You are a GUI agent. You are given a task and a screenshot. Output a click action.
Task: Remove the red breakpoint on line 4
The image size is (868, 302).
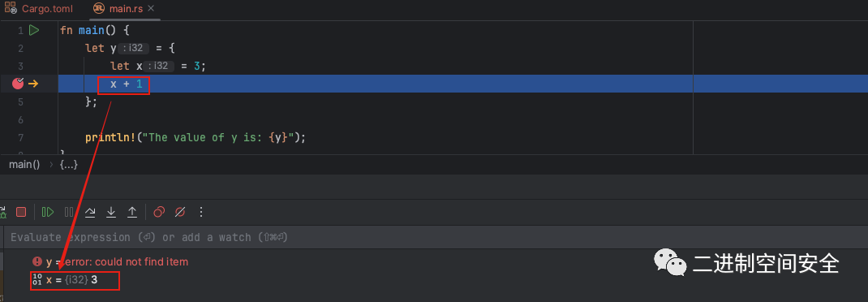18,84
